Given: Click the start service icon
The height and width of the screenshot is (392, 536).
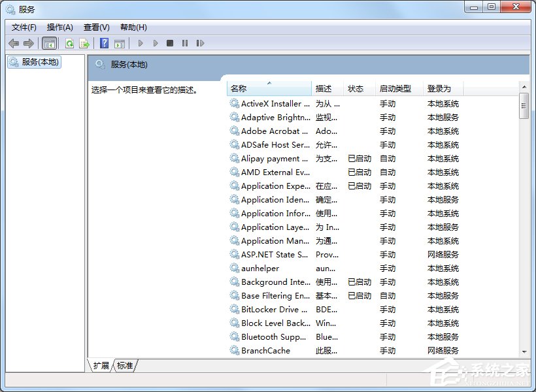Looking at the screenshot, I should click(141, 43).
